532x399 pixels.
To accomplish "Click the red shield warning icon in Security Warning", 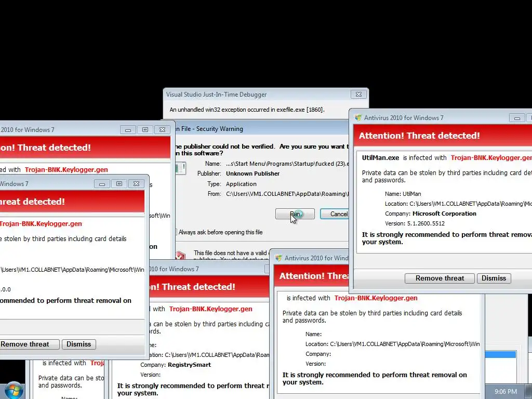I will 180,255.
